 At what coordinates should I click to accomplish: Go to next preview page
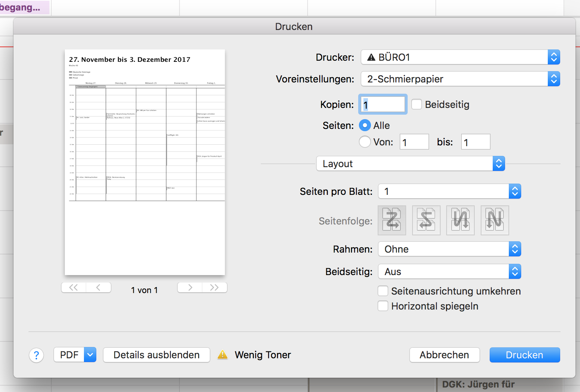pos(190,287)
